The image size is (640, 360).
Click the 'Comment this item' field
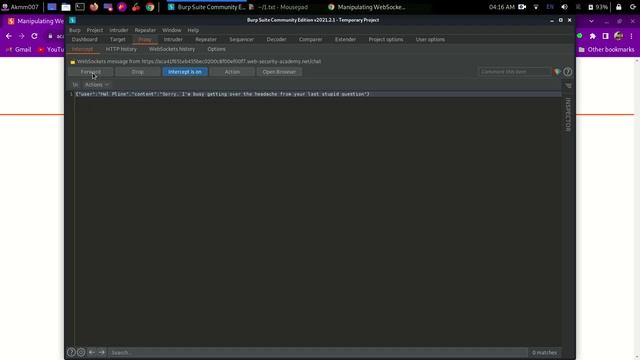coord(514,72)
